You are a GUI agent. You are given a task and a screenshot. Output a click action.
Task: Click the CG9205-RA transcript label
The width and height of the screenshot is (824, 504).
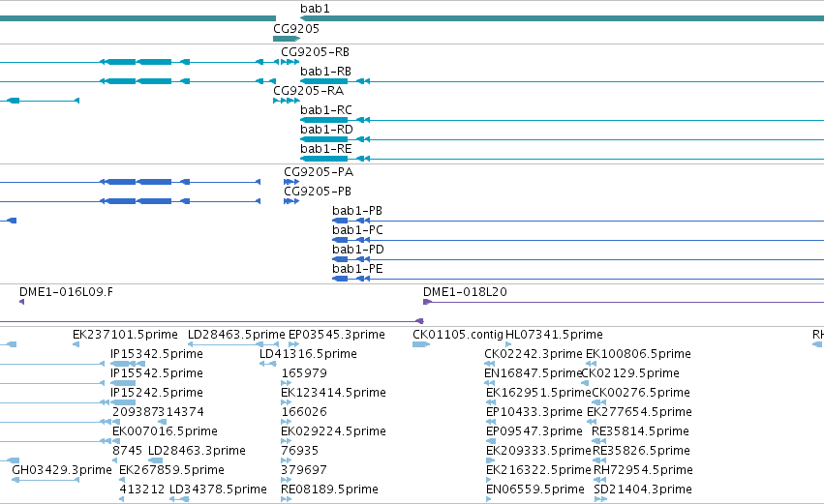pos(308,91)
